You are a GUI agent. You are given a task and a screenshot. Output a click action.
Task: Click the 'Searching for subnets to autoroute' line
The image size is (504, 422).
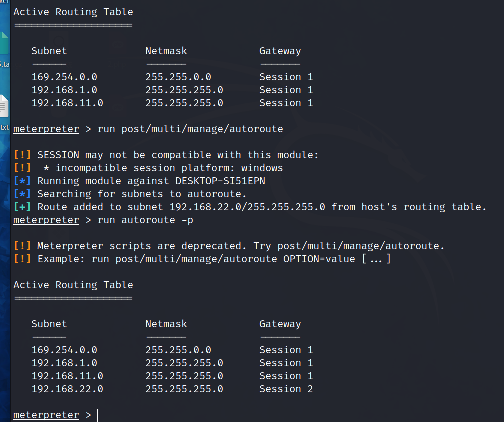142,194
